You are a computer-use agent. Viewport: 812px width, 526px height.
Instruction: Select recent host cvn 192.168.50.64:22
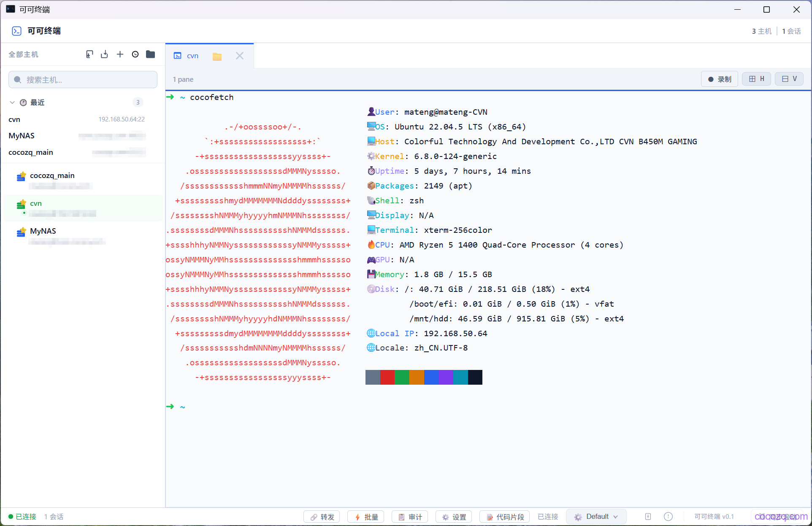tap(77, 119)
